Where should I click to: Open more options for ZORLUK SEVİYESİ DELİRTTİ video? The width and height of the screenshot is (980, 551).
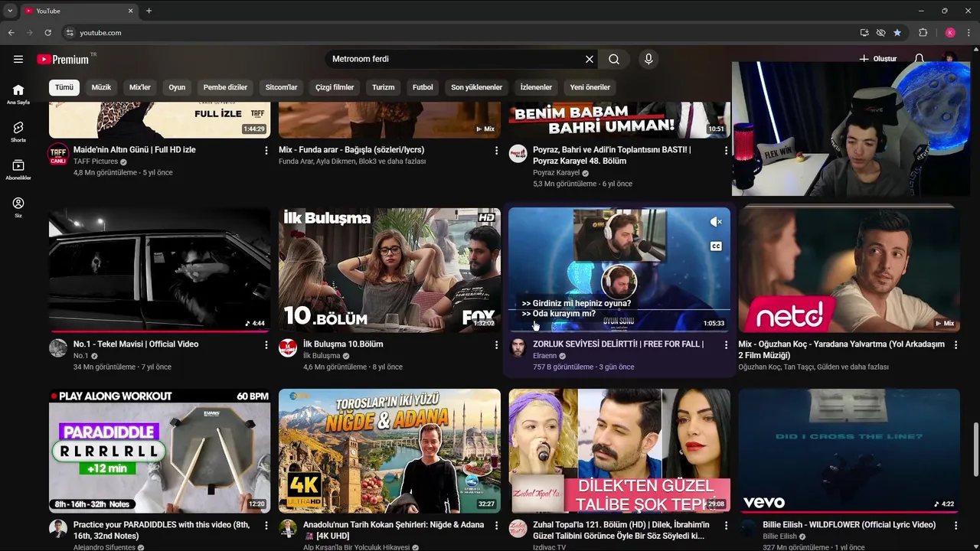pyautogui.click(x=726, y=345)
